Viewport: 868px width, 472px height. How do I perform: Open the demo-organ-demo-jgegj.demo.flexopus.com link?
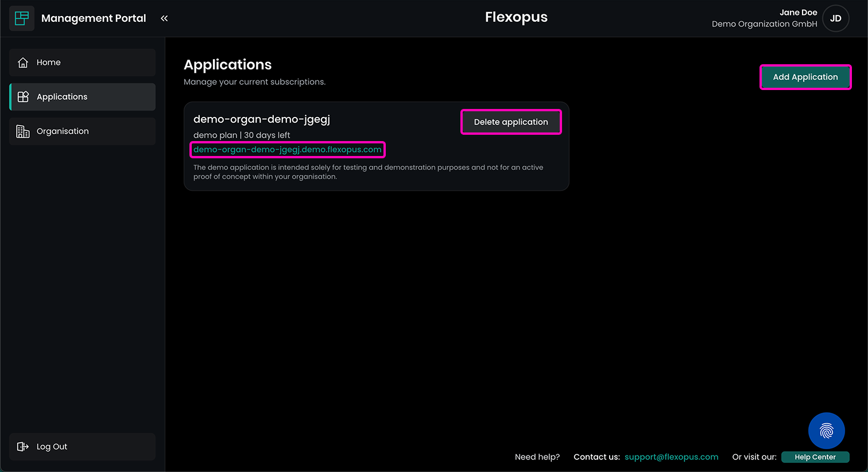coord(287,150)
